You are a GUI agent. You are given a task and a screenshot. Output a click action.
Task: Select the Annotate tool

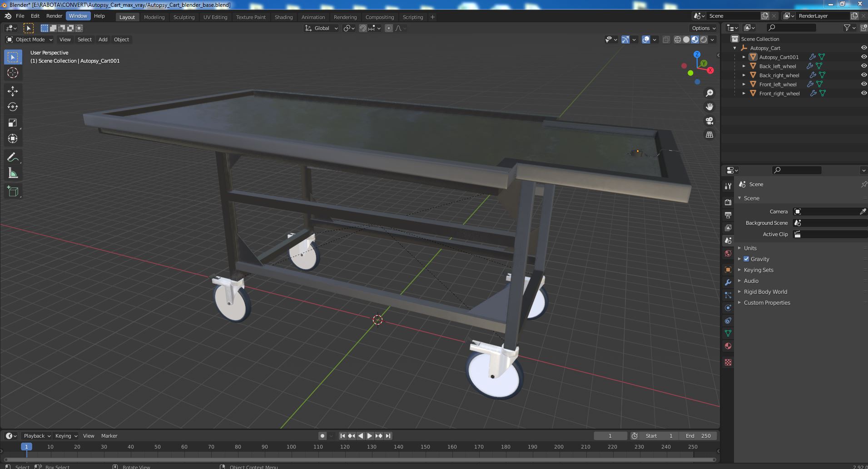tap(13, 158)
